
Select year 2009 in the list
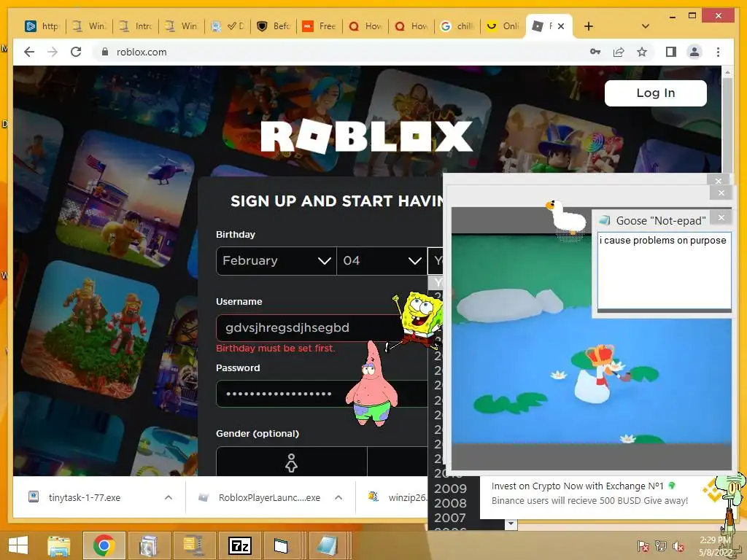(450, 489)
